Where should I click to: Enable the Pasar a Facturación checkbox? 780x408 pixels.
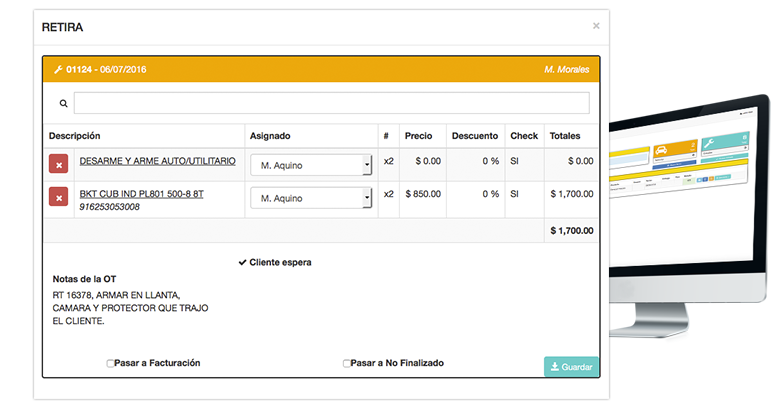110,364
